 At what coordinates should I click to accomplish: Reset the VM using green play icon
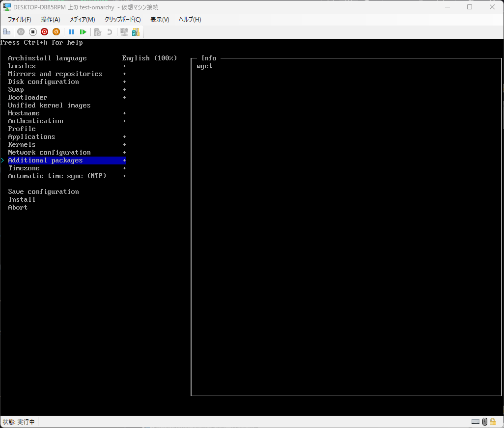pyautogui.click(x=83, y=32)
